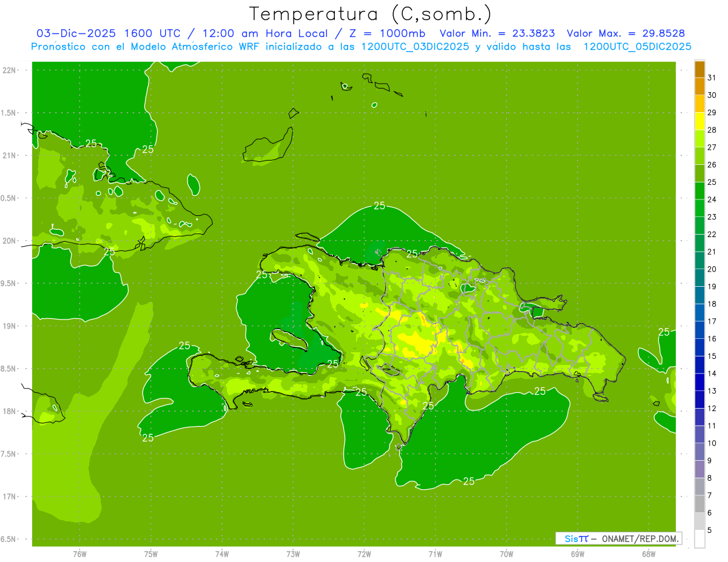Click the '19N' latitude label
728x562 pixels.
point(9,326)
